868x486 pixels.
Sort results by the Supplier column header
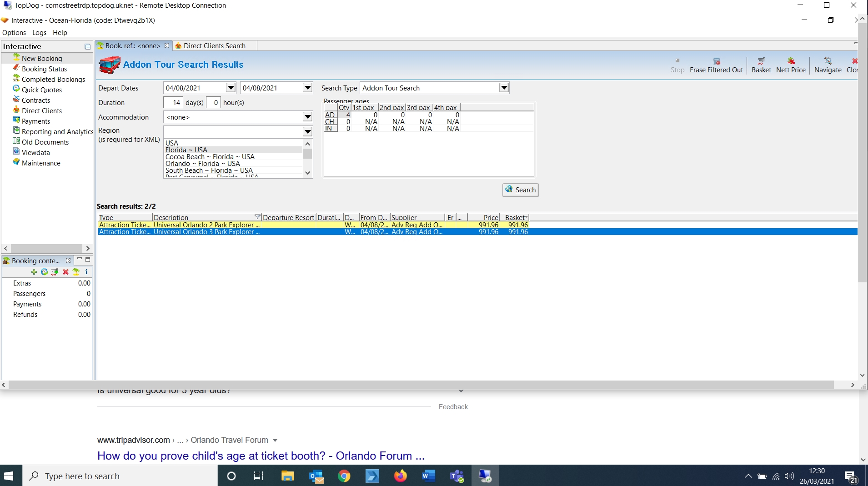click(417, 217)
